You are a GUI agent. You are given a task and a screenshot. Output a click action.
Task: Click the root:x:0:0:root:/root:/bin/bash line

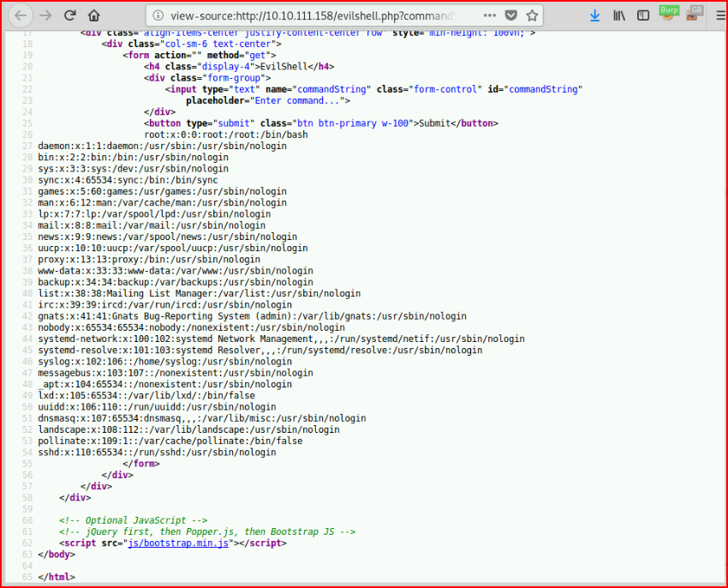(225, 135)
